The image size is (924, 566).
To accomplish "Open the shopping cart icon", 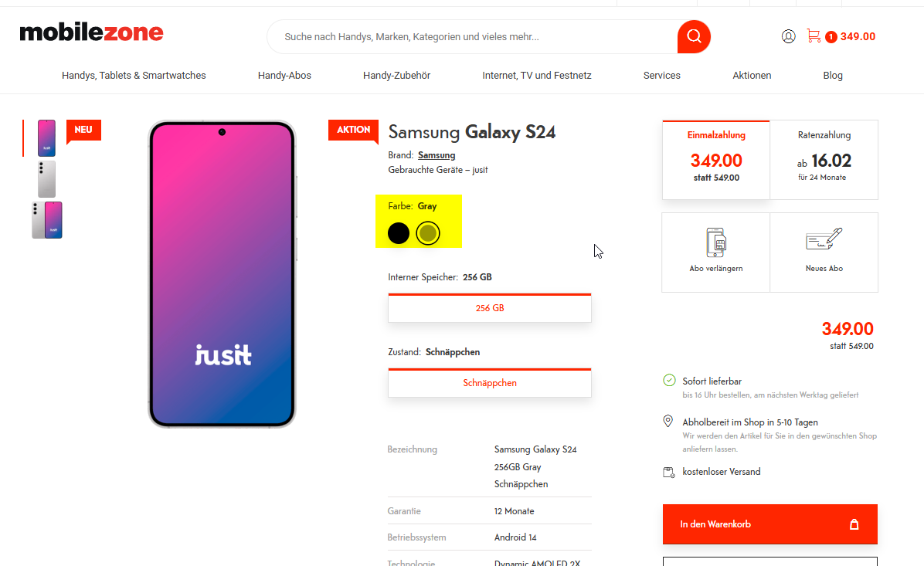I will [814, 36].
